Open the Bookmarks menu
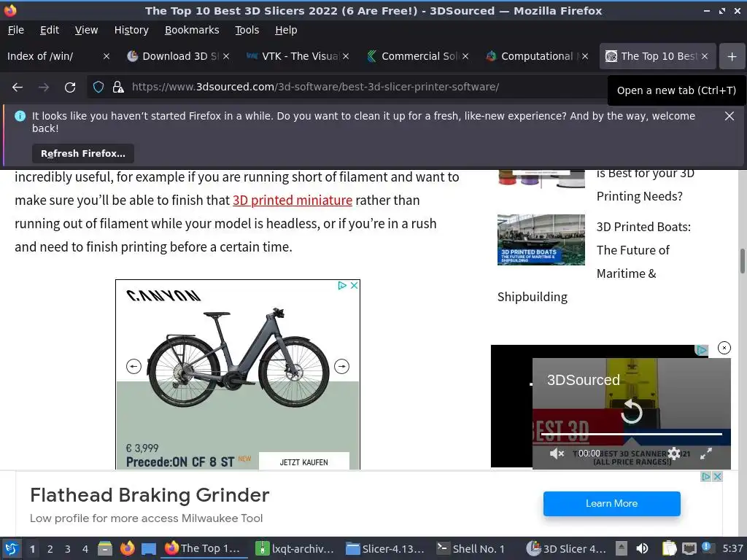This screenshot has width=747, height=560. (192, 30)
